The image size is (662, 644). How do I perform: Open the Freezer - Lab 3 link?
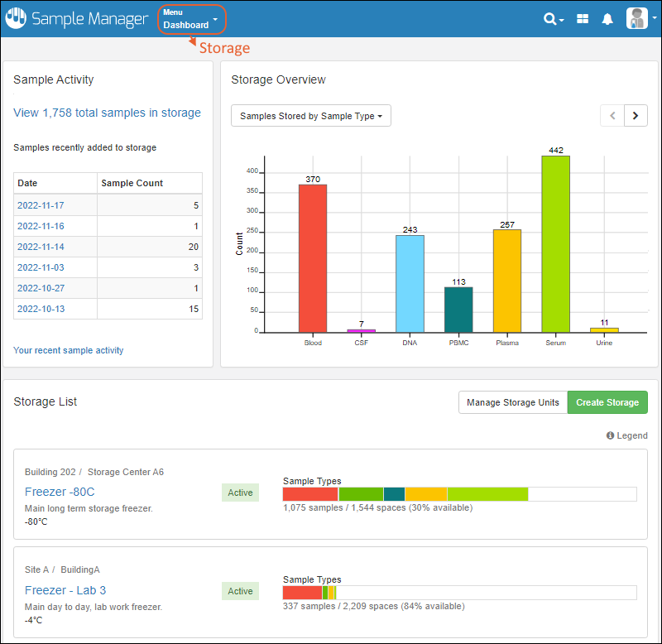[65, 590]
